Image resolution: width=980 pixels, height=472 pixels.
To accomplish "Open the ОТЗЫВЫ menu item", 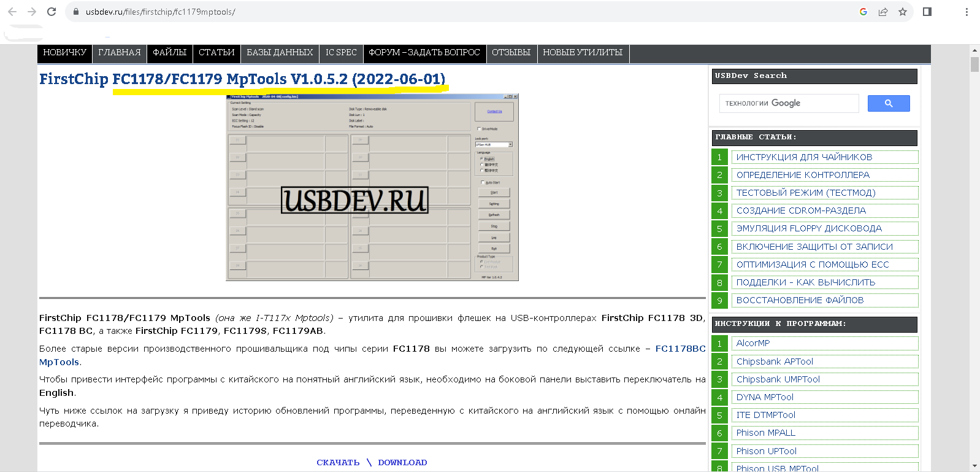I will click(511, 53).
